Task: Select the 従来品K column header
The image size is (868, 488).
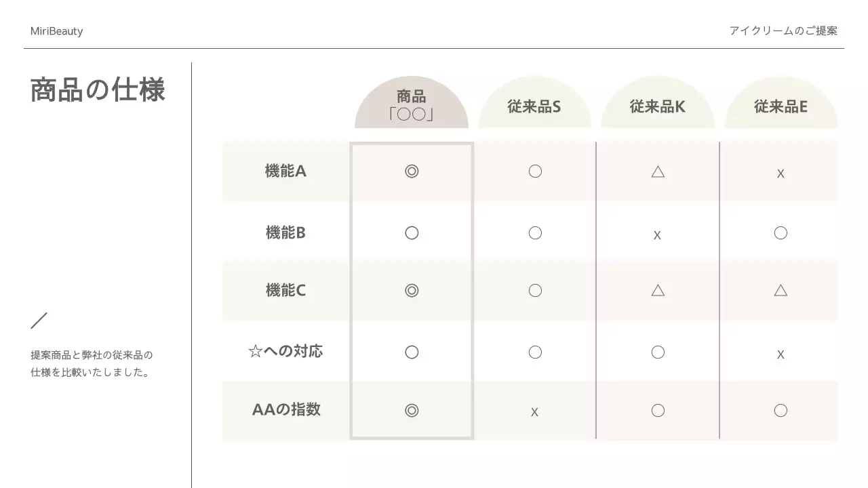Action: pos(658,107)
